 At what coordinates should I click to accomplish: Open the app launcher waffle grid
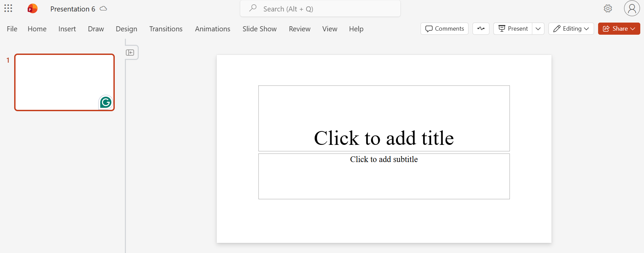8,8
